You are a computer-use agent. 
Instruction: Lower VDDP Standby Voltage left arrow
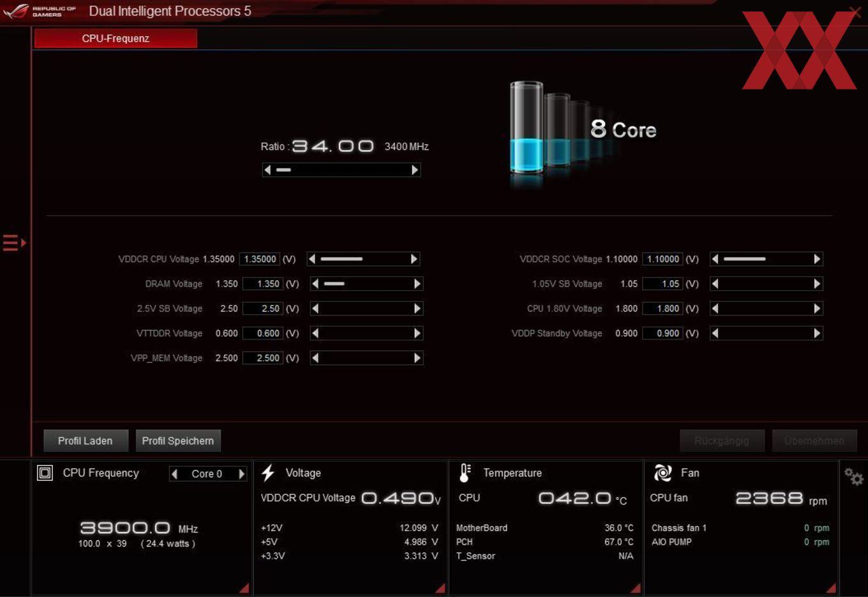tap(715, 333)
